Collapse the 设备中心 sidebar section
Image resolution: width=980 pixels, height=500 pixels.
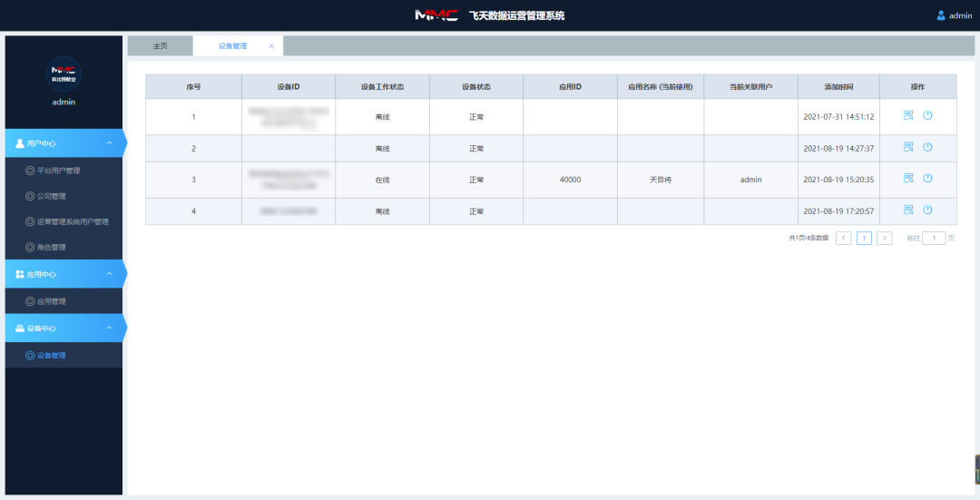tap(109, 328)
